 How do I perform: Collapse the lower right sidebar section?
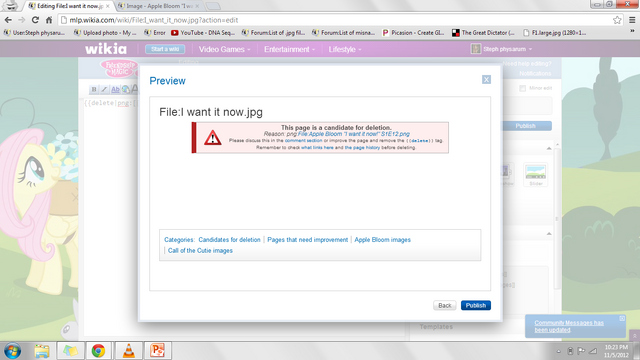point(549,233)
